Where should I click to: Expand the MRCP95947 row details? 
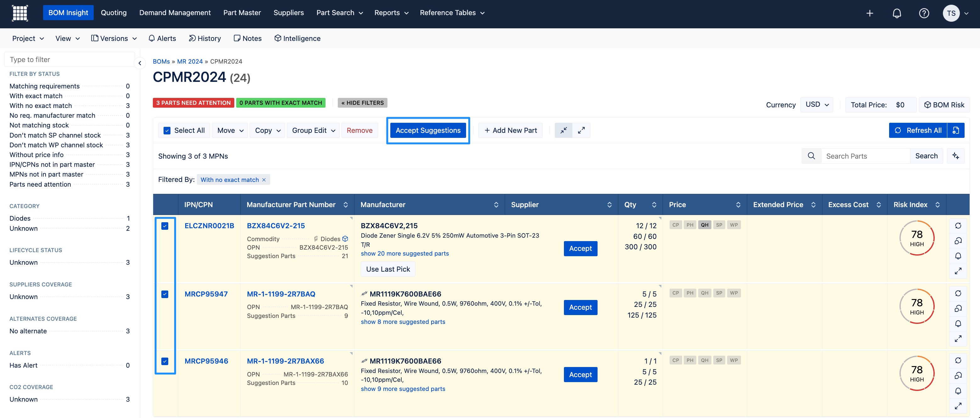958,338
